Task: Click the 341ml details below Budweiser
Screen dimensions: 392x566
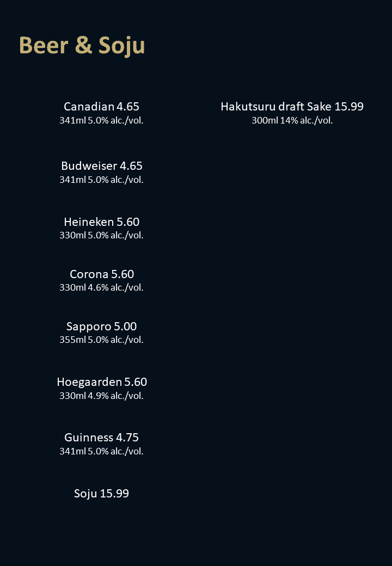Action: pos(101,180)
